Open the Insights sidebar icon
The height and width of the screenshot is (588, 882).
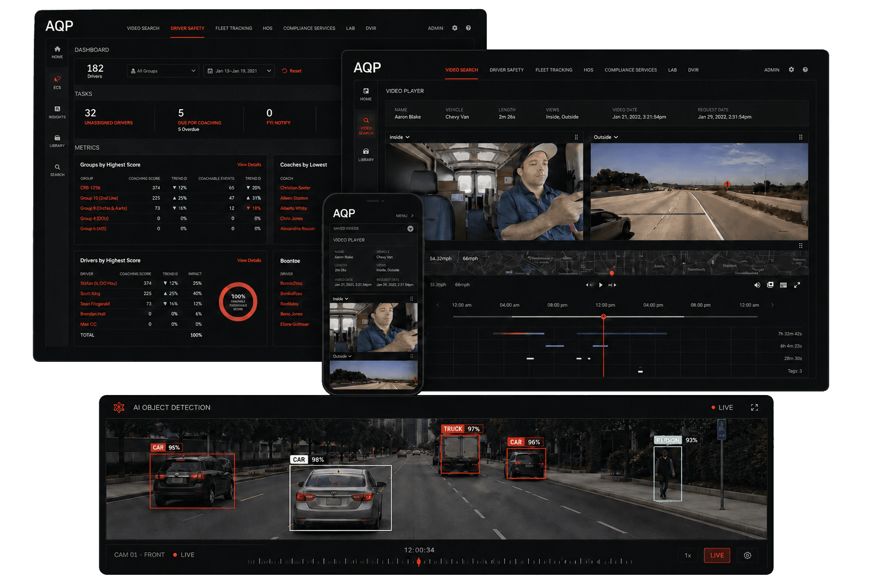click(x=57, y=111)
